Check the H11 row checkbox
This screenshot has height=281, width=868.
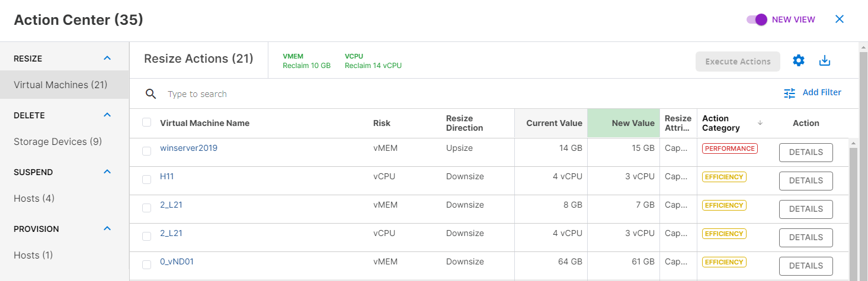click(x=146, y=180)
